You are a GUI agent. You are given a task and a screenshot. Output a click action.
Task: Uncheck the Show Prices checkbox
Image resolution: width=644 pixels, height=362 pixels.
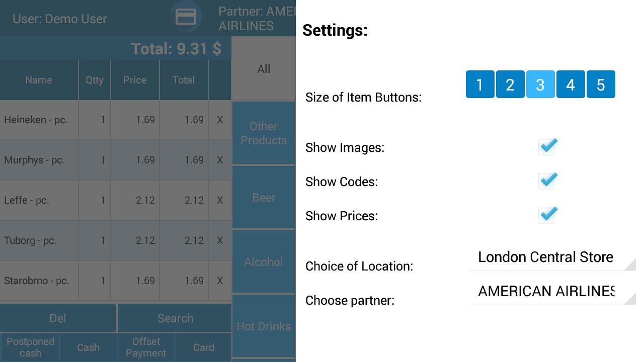click(547, 215)
